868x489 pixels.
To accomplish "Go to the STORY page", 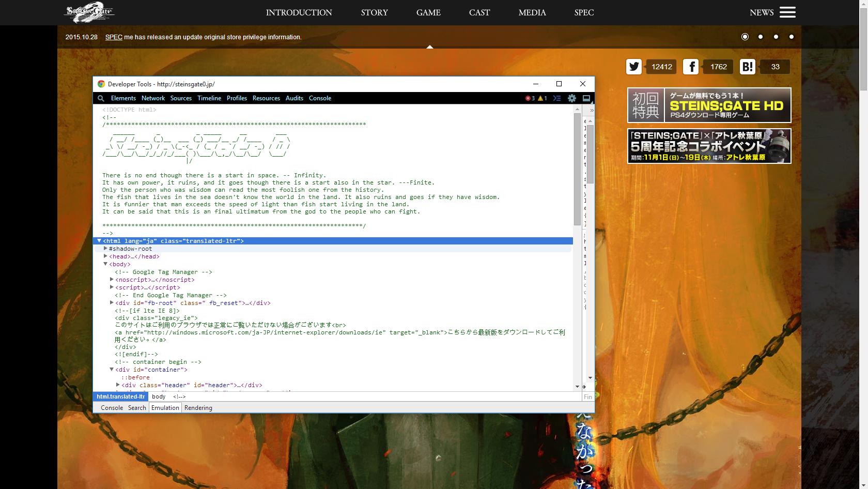I will point(374,12).
